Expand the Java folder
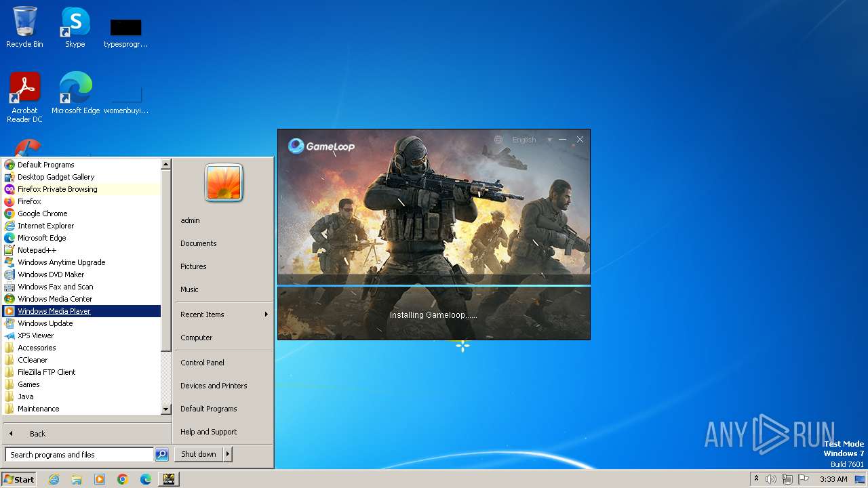This screenshot has width=868, height=488. point(81,396)
